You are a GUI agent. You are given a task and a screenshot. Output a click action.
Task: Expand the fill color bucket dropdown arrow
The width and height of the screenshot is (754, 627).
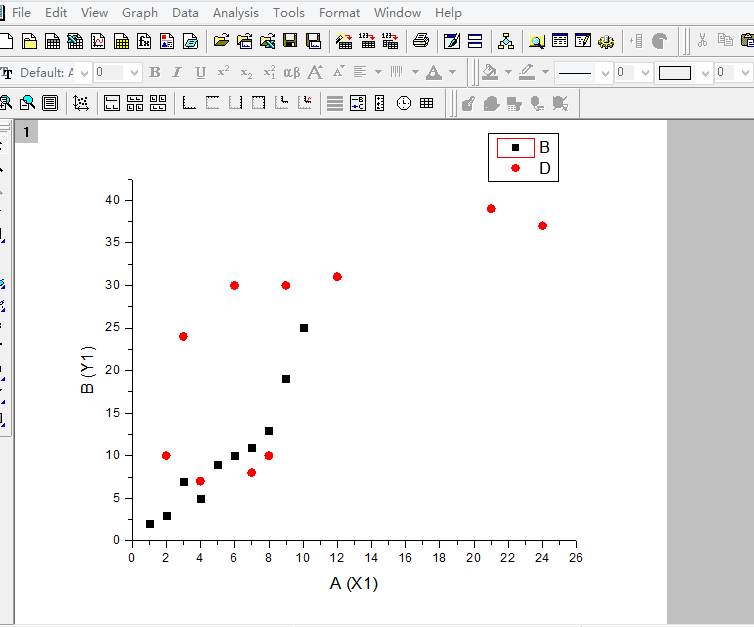tap(508, 72)
